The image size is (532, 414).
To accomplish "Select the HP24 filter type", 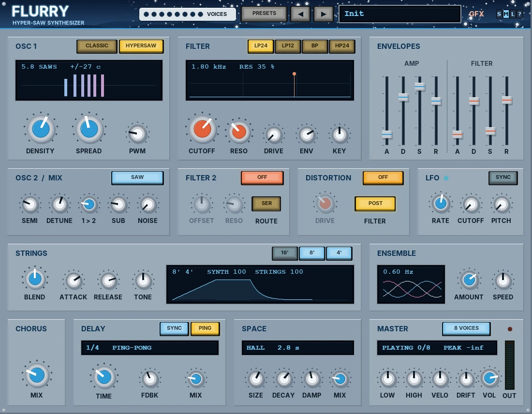I will 342,46.
